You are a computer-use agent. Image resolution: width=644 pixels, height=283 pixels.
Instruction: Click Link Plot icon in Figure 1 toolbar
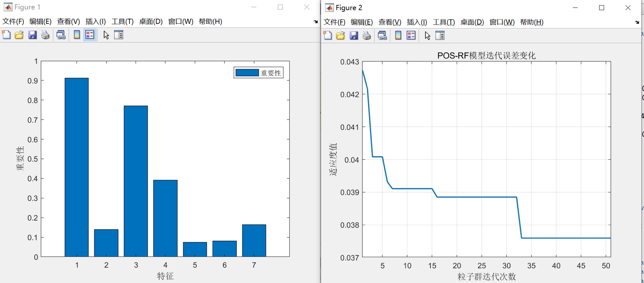click(61, 35)
